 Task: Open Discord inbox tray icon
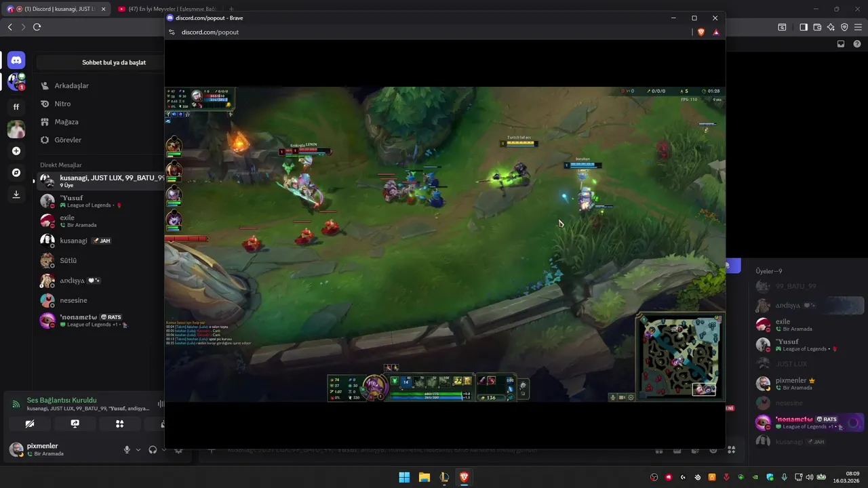point(841,44)
